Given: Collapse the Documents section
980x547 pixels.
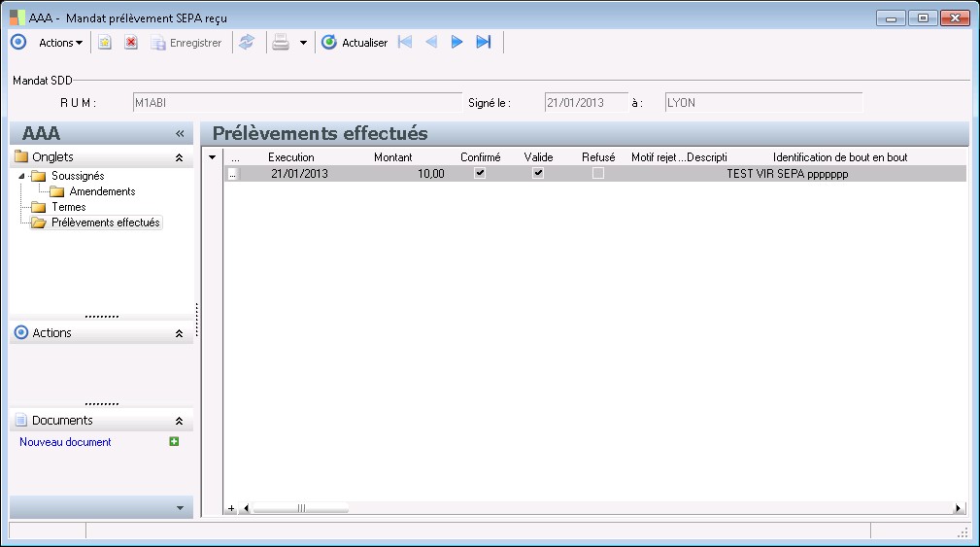Looking at the screenshot, I should (x=179, y=421).
